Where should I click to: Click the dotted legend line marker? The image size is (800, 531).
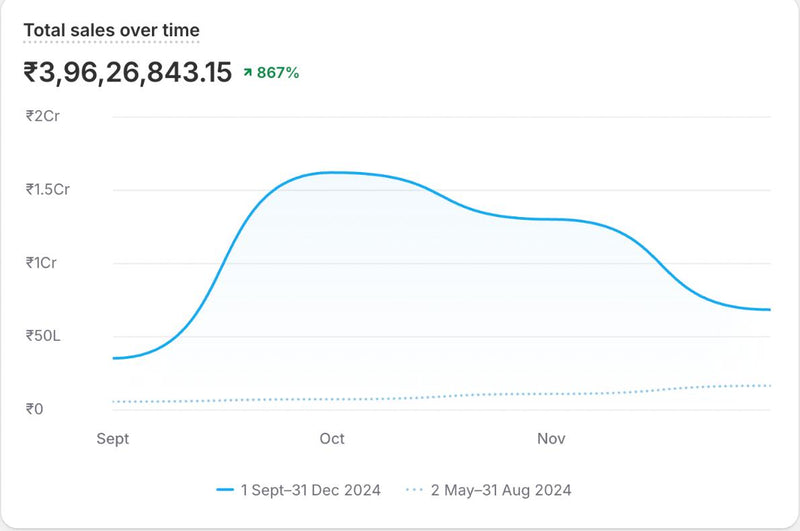pos(414,490)
